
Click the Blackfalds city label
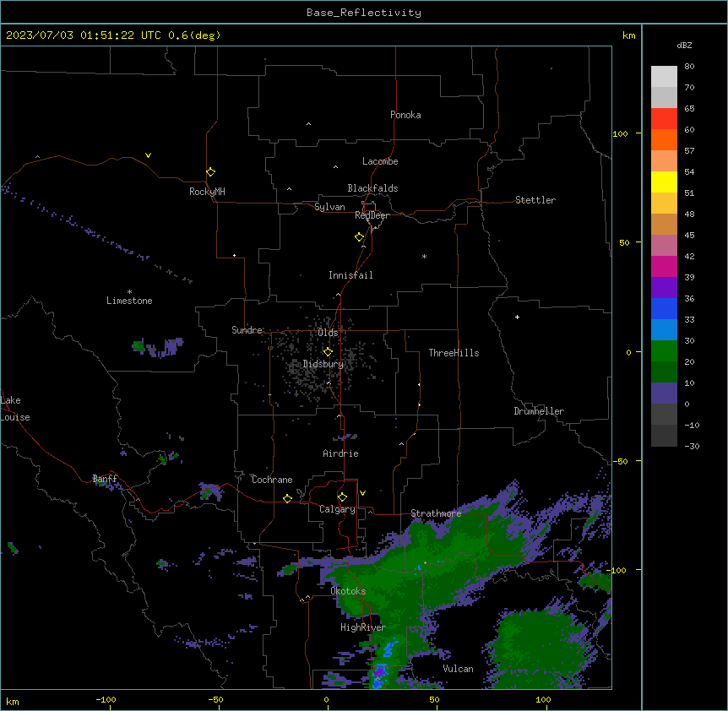372,188
